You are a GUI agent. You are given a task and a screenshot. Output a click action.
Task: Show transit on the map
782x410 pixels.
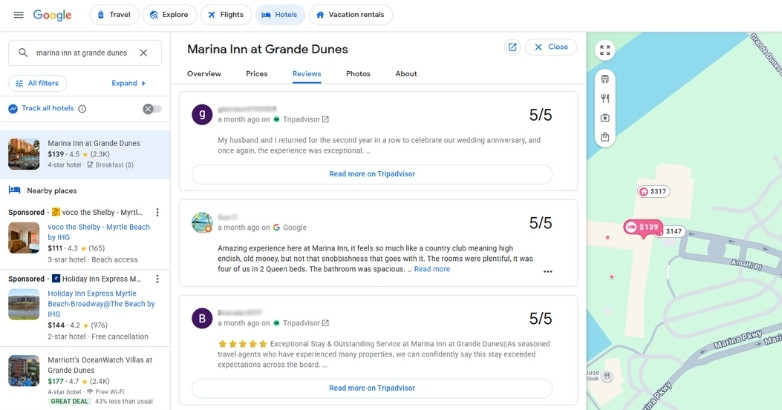[x=605, y=79]
